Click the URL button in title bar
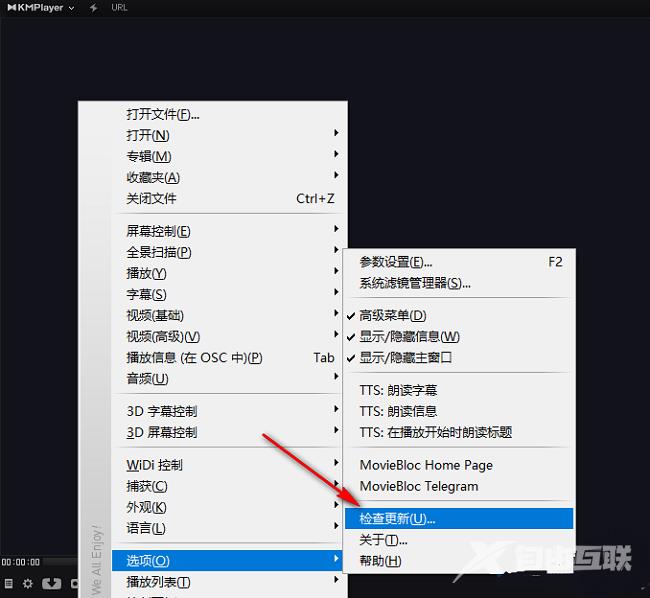The height and width of the screenshot is (598, 650). pos(119,7)
